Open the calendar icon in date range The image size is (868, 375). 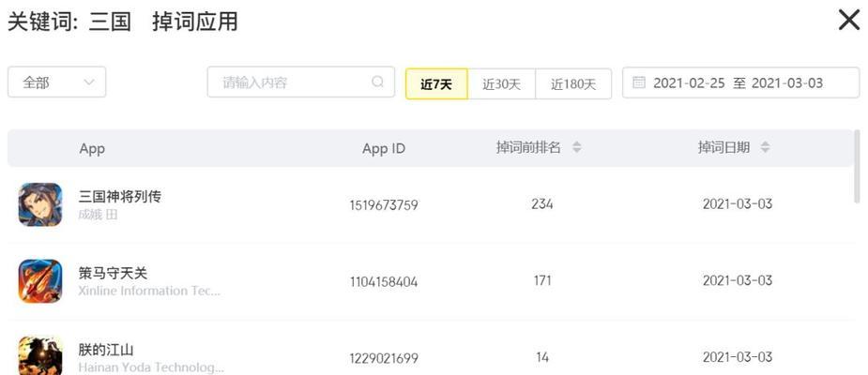click(639, 82)
